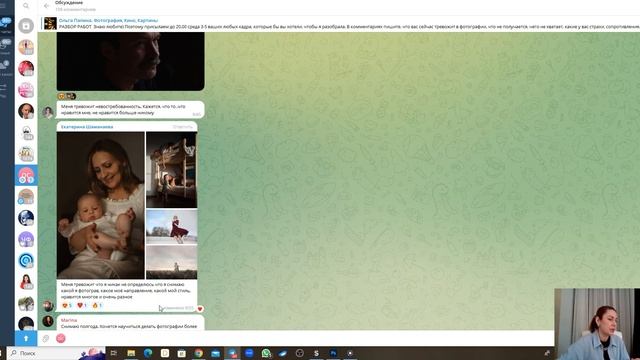Click the heart-eyes reaction with count 5
640x360 pixels.
click(x=67, y=305)
